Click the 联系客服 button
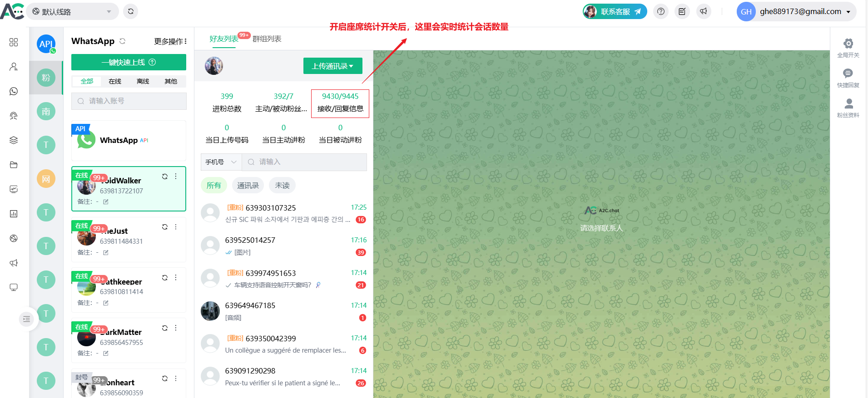Screen dimensions: 868x398 615,11
